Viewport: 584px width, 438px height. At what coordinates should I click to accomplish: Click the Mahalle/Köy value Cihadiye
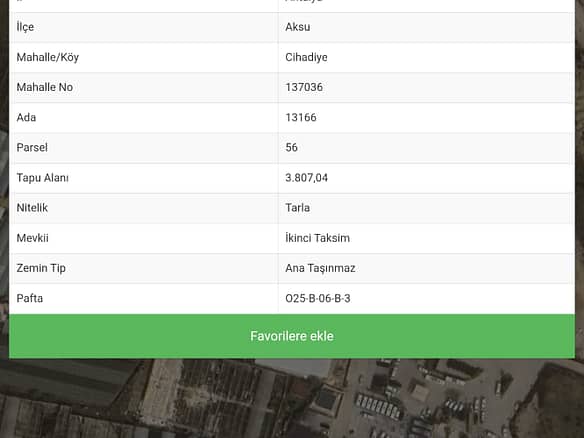click(306, 57)
